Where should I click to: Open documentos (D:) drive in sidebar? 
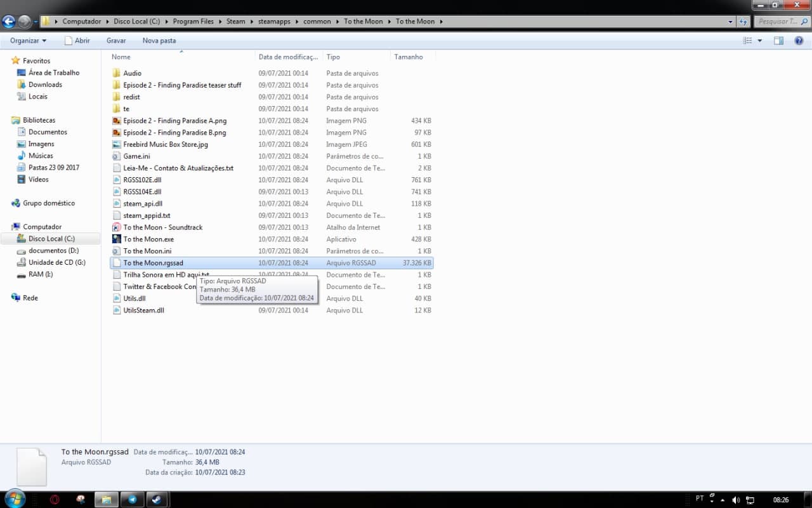tap(53, 251)
